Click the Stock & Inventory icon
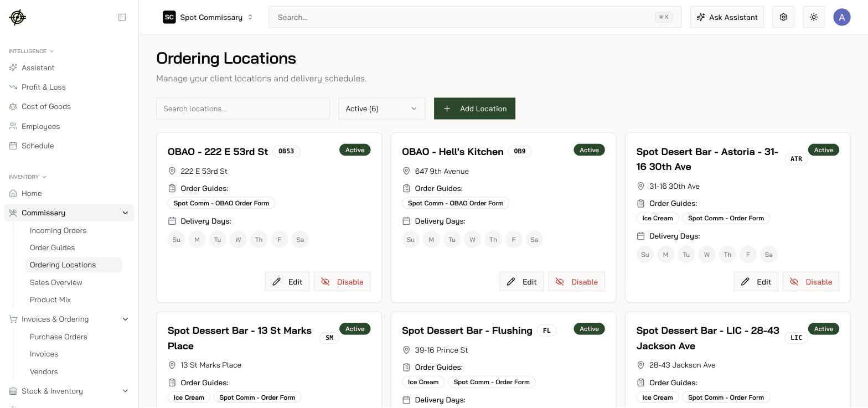This screenshot has height=408, width=868. click(13, 391)
